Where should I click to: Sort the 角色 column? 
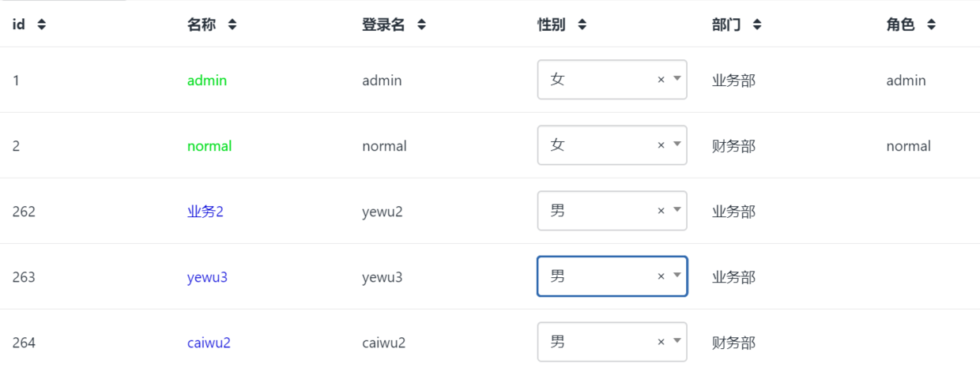coord(932,25)
